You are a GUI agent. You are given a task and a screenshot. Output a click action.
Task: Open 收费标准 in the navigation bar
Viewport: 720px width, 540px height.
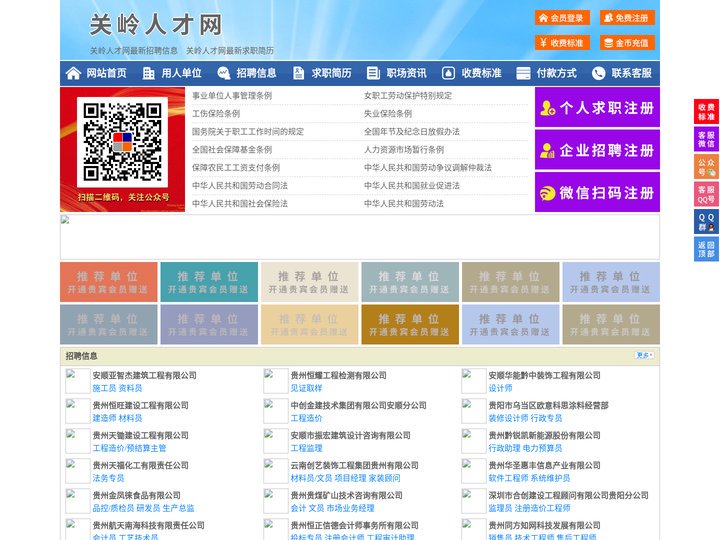point(482,73)
